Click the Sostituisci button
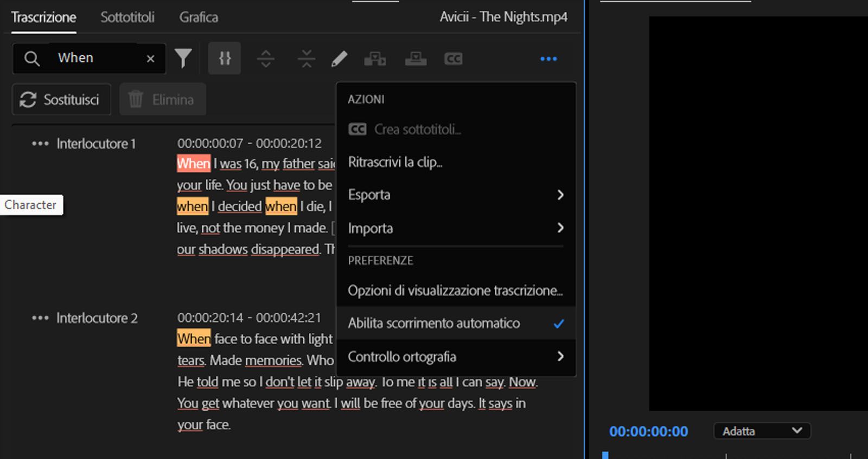Viewport: 868px width, 459px height. (61, 100)
